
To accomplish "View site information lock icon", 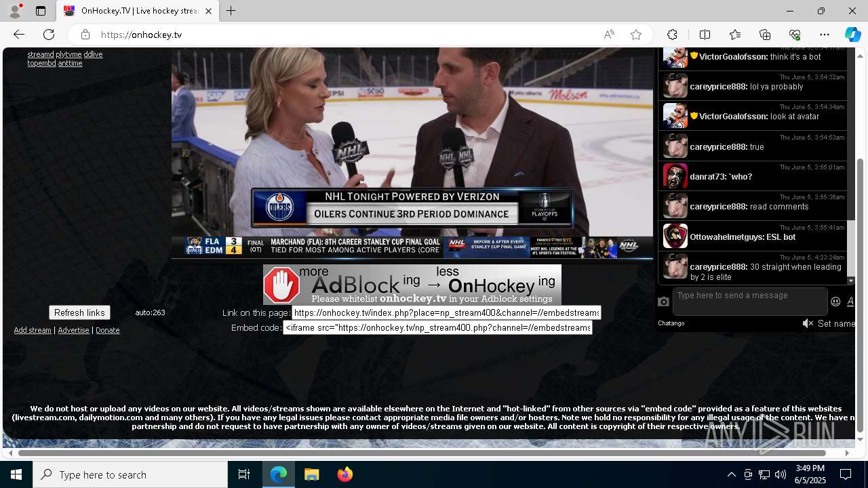I will [x=85, y=35].
